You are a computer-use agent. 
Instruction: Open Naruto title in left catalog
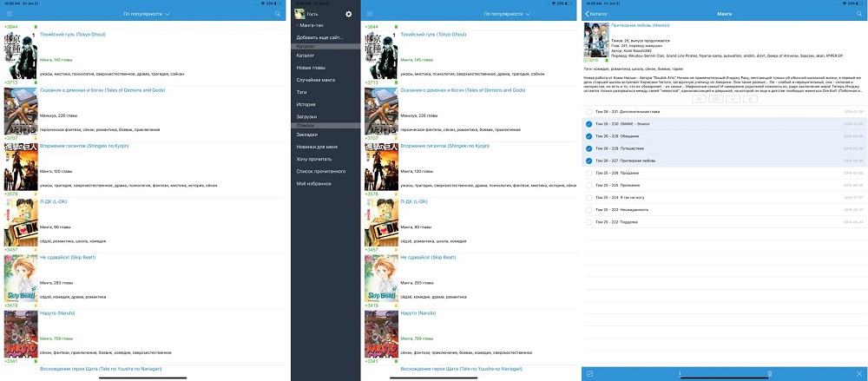tap(57, 313)
